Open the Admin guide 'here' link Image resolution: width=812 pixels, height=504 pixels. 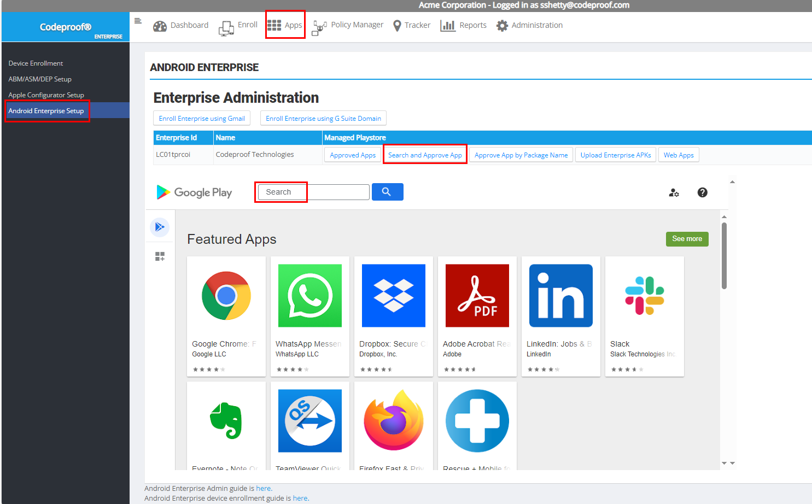tap(263, 489)
